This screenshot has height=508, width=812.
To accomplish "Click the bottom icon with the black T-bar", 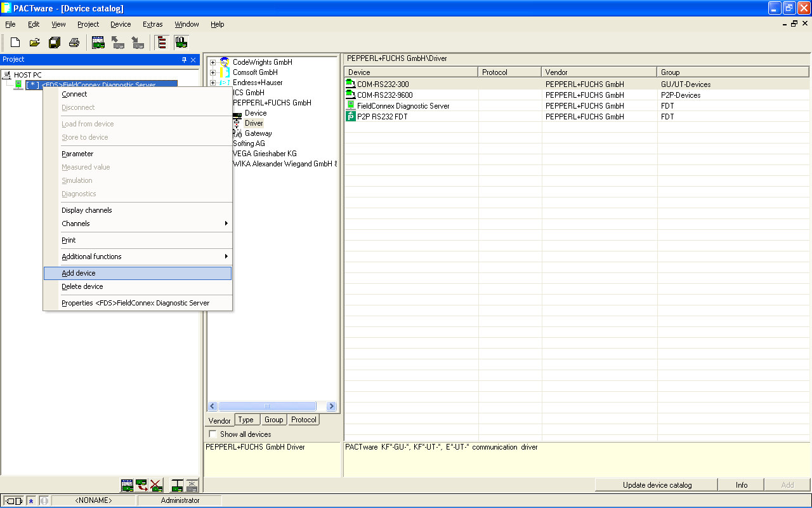I will tap(178, 486).
